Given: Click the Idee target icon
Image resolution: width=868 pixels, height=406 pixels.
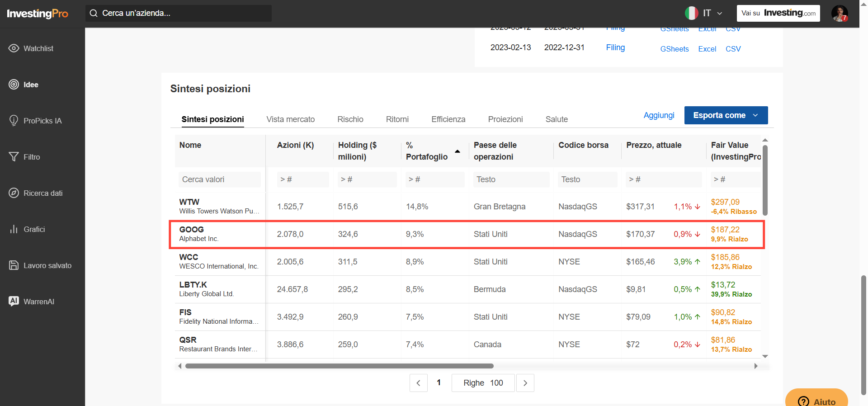Looking at the screenshot, I should click(x=14, y=85).
